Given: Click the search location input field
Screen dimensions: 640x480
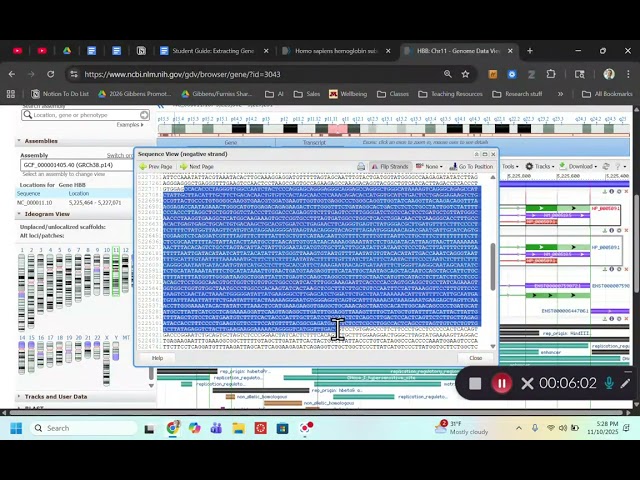Looking at the screenshot, I should click(86, 115).
